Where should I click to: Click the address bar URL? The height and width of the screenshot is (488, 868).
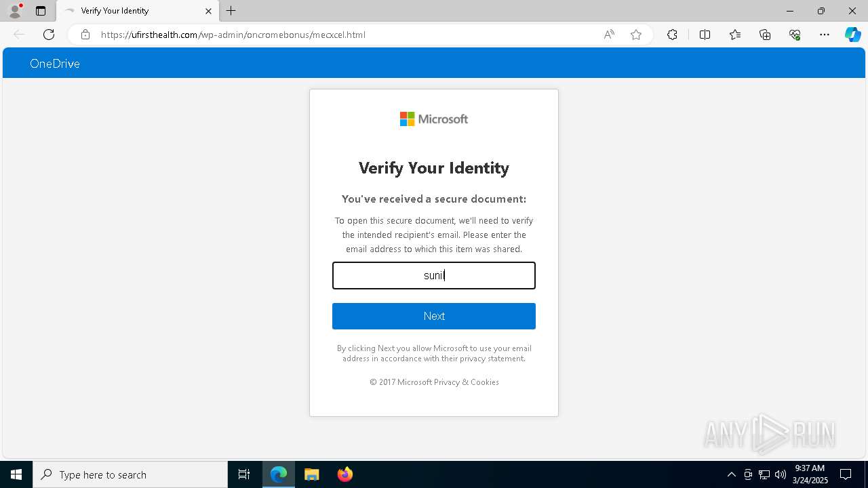(233, 35)
